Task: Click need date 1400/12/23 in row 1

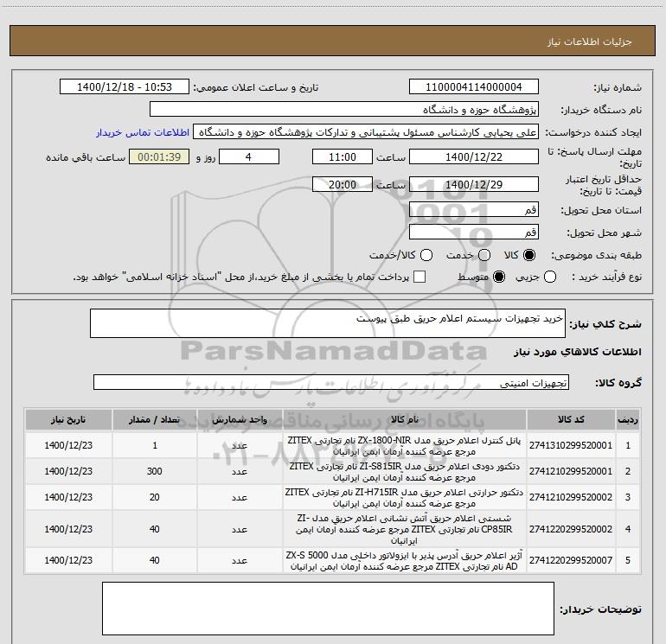Action: click(68, 445)
